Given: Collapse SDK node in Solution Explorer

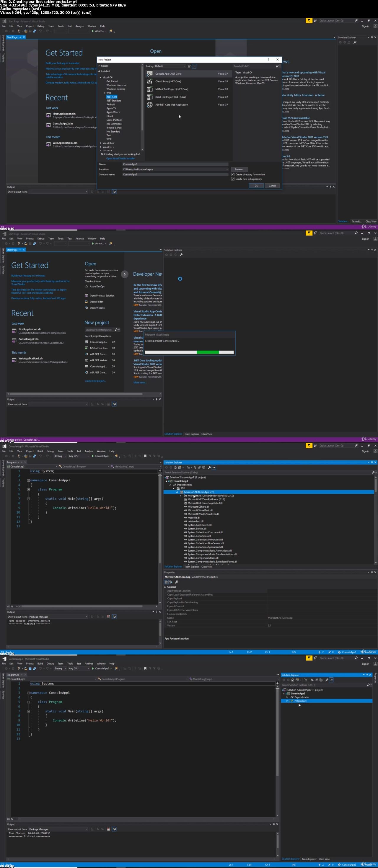Looking at the screenshot, I should (174, 488).
